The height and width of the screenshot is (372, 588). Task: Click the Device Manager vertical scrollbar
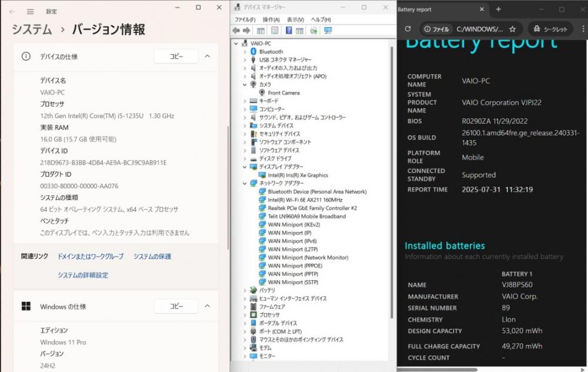point(392,182)
